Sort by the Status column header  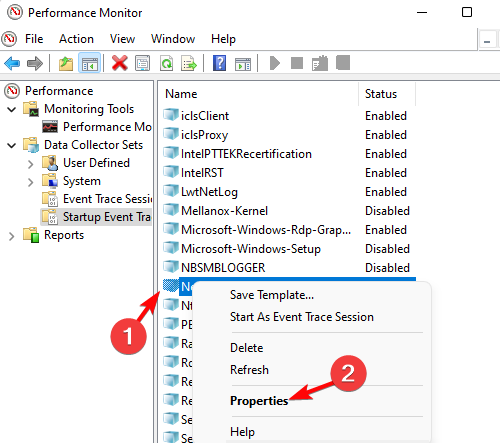381,94
